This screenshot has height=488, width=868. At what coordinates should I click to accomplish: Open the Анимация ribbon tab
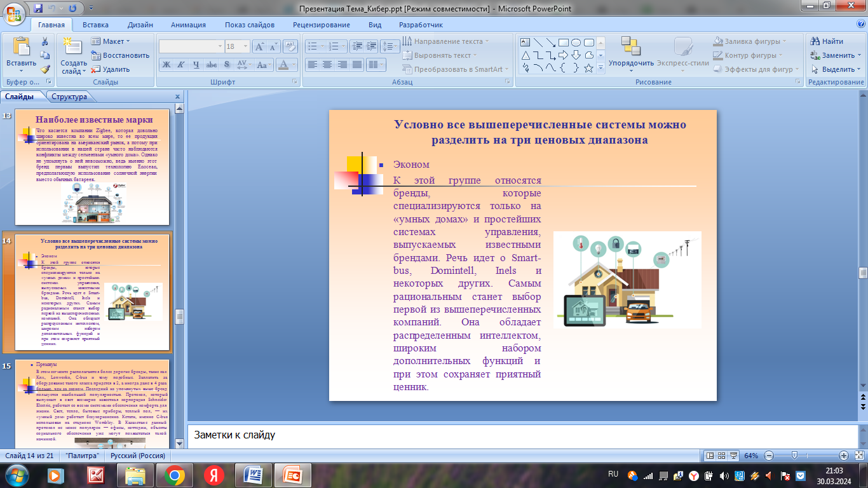click(188, 25)
